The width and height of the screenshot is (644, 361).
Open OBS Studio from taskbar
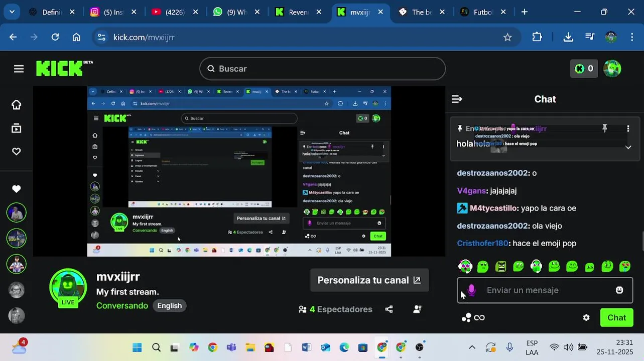click(x=420, y=347)
